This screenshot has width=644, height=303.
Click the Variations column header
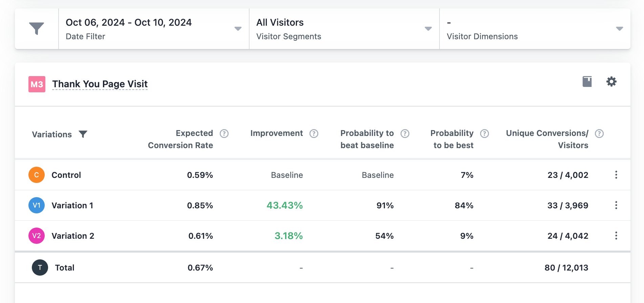[52, 135]
